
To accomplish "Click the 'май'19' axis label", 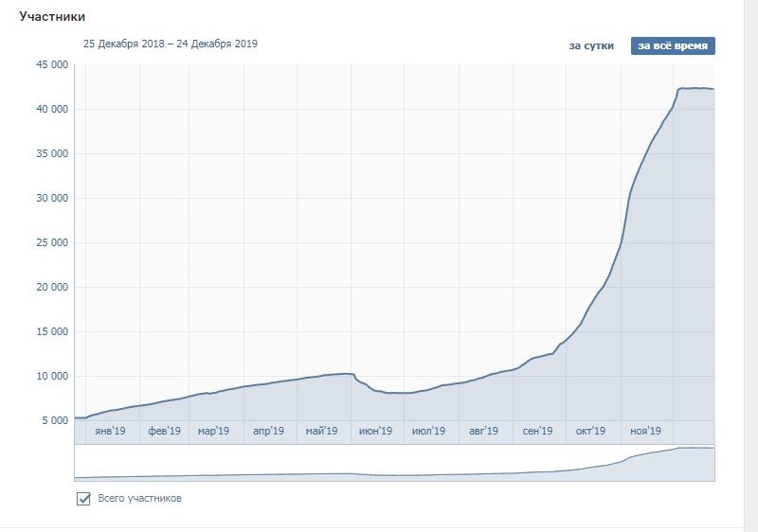I will 321,431.
